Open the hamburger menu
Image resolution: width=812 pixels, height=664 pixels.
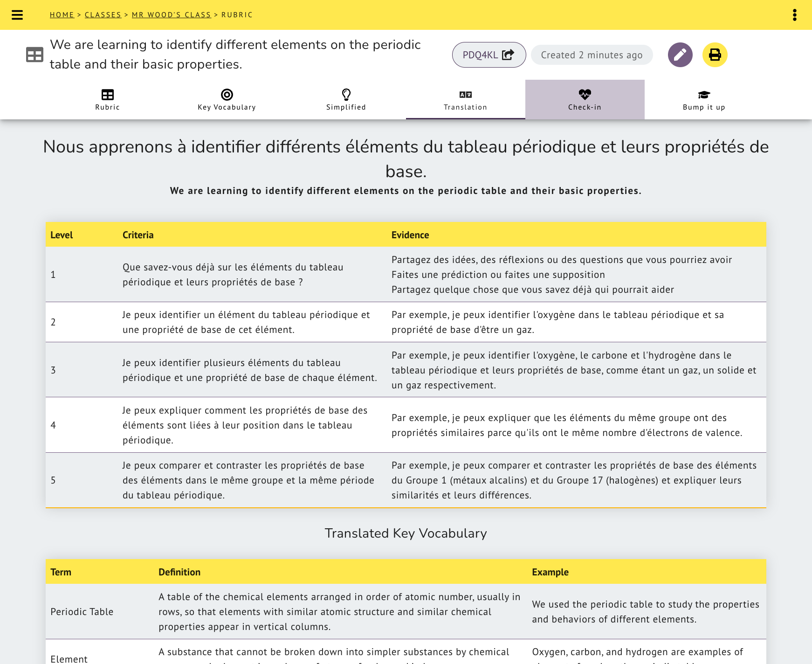17,15
